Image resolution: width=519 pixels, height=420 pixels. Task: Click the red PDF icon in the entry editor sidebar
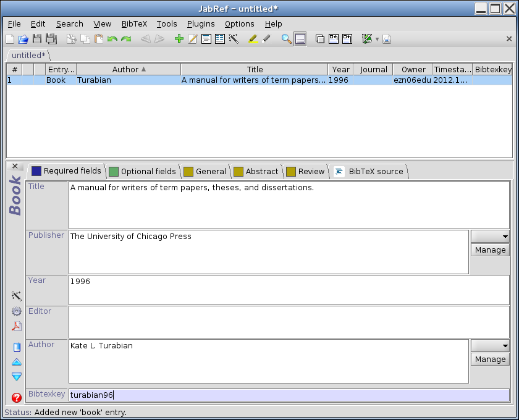[17, 326]
